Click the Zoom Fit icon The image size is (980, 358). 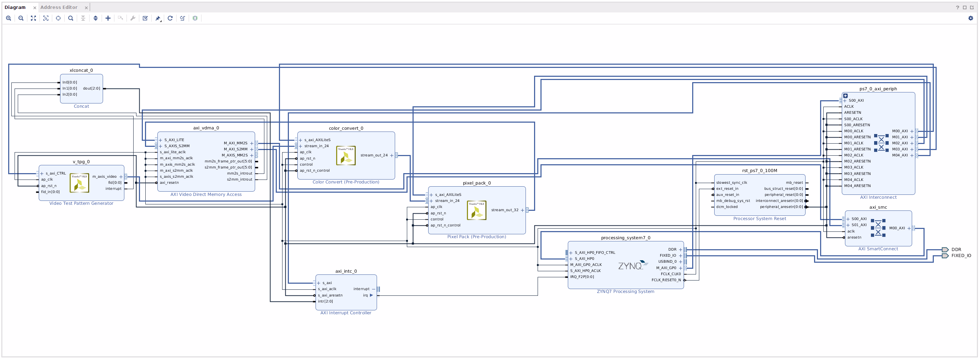[33, 18]
